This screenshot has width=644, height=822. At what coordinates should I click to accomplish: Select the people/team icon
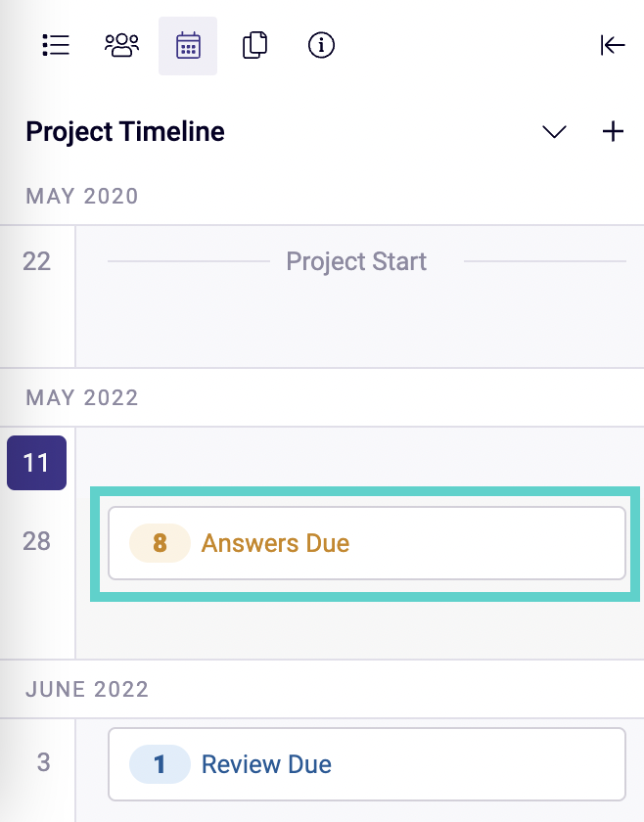tap(121, 45)
